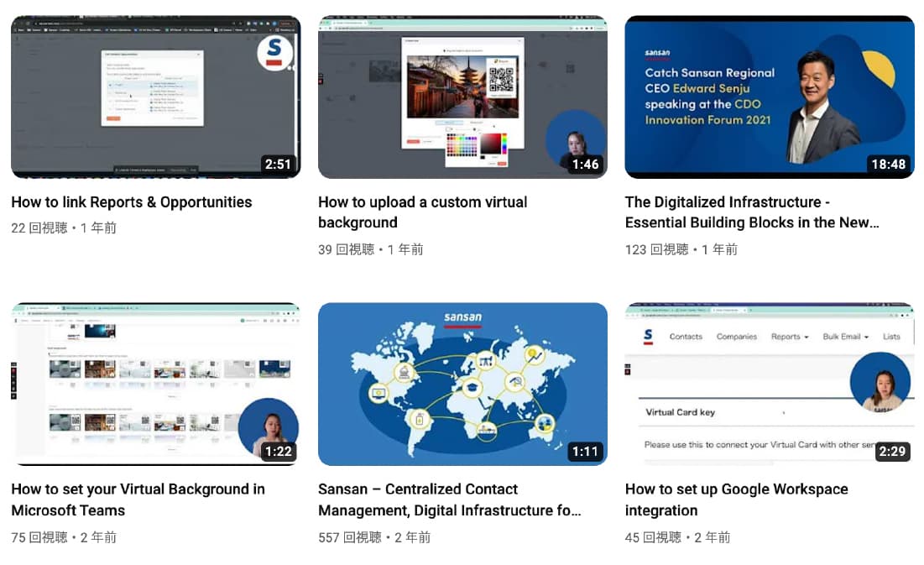Click the title 'How to link Reports & Opportunities'
This screenshot has height=565, width=924.
tap(132, 202)
